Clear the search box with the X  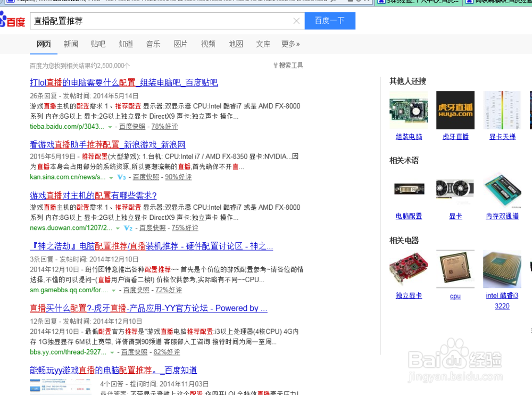(296, 21)
